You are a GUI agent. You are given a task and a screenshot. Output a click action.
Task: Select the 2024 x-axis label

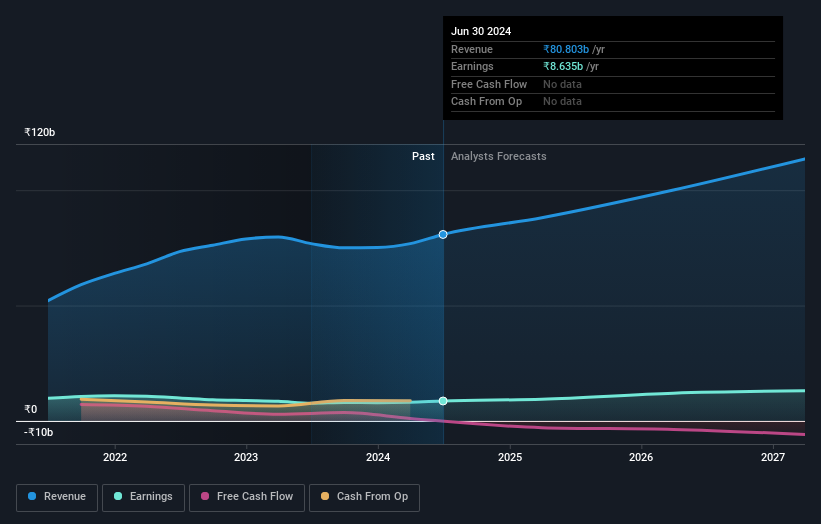(x=378, y=457)
